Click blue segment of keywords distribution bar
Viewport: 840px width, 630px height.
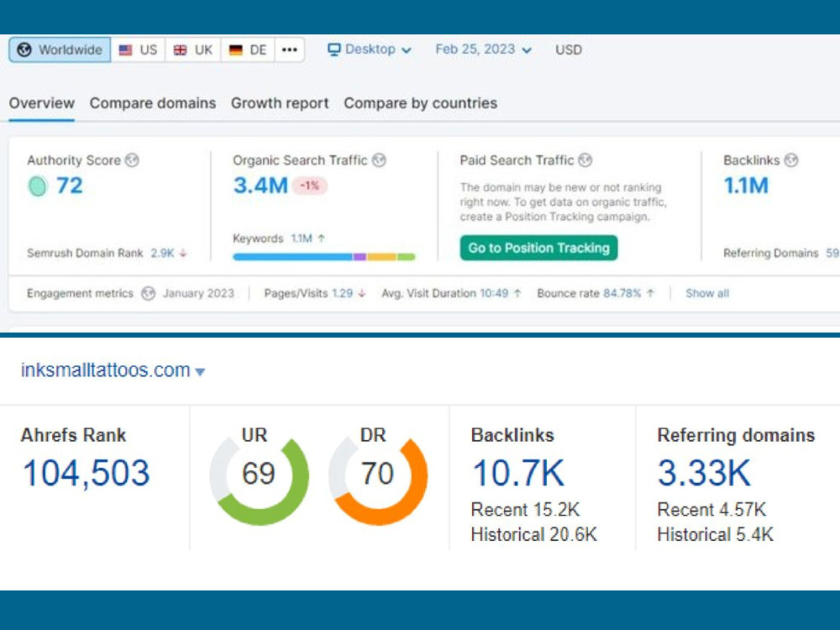click(x=293, y=257)
